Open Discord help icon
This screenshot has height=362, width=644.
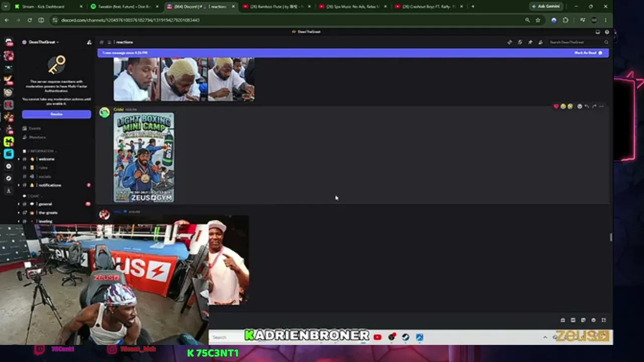coord(607,32)
